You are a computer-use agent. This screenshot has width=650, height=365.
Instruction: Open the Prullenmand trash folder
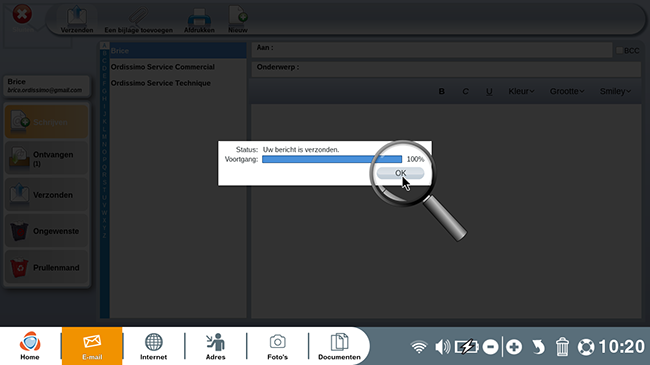click(46, 268)
